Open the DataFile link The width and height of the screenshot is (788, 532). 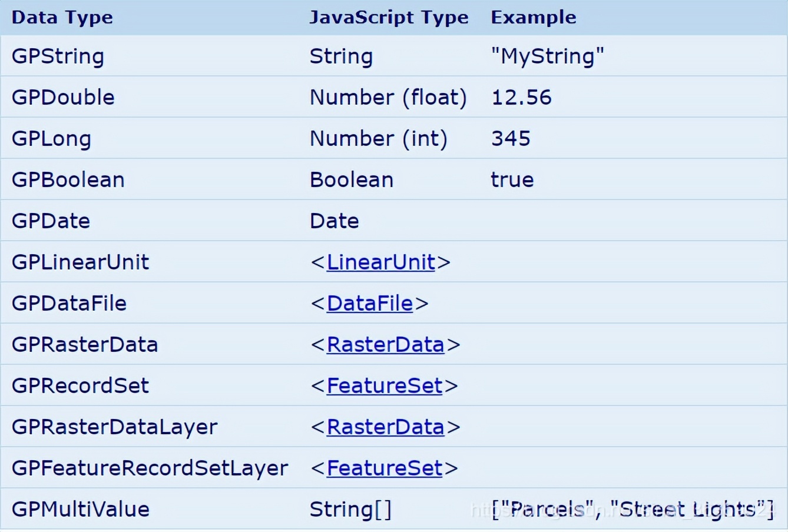pos(369,303)
